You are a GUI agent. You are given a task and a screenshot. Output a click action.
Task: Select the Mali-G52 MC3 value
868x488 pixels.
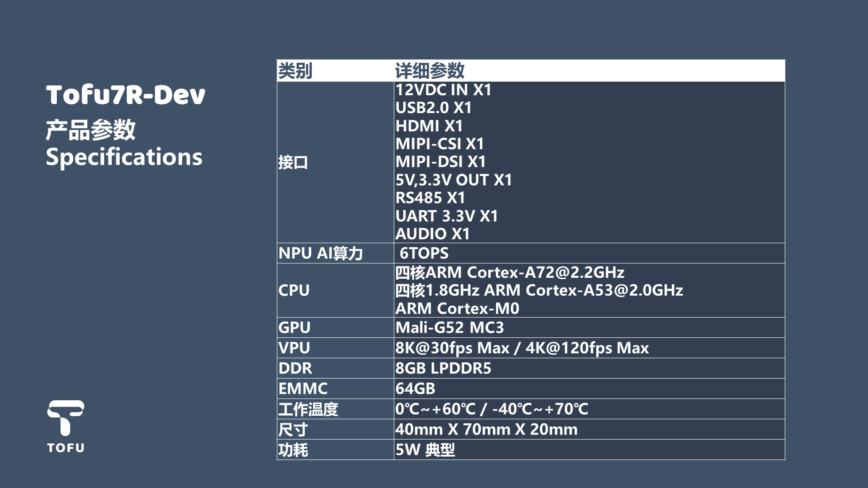tap(449, 328)
